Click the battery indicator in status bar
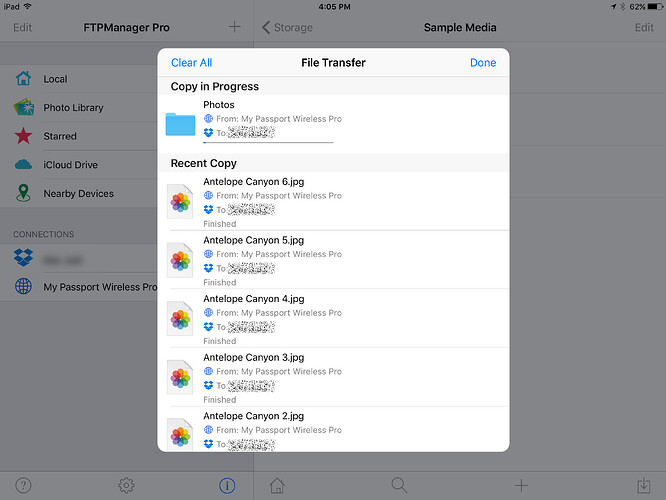The height and width of the screenshot is (500, 666). [655, 7]
